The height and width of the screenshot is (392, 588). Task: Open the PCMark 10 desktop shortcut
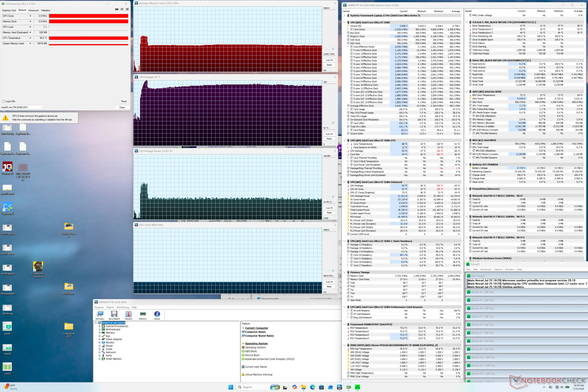click(8, 168)
